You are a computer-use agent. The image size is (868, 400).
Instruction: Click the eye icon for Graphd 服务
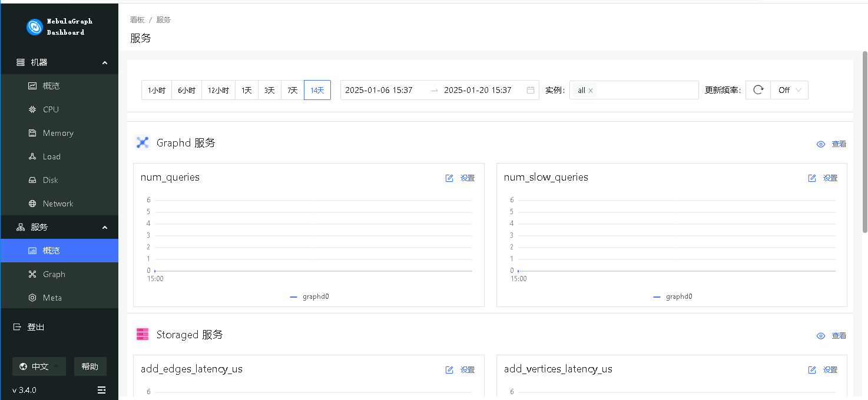click(x=821, y=144)
